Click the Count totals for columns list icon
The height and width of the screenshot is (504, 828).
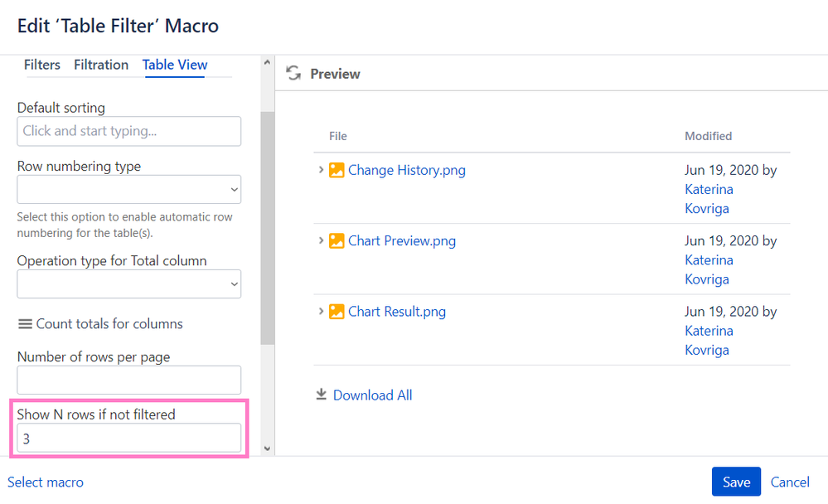[25, 324]
